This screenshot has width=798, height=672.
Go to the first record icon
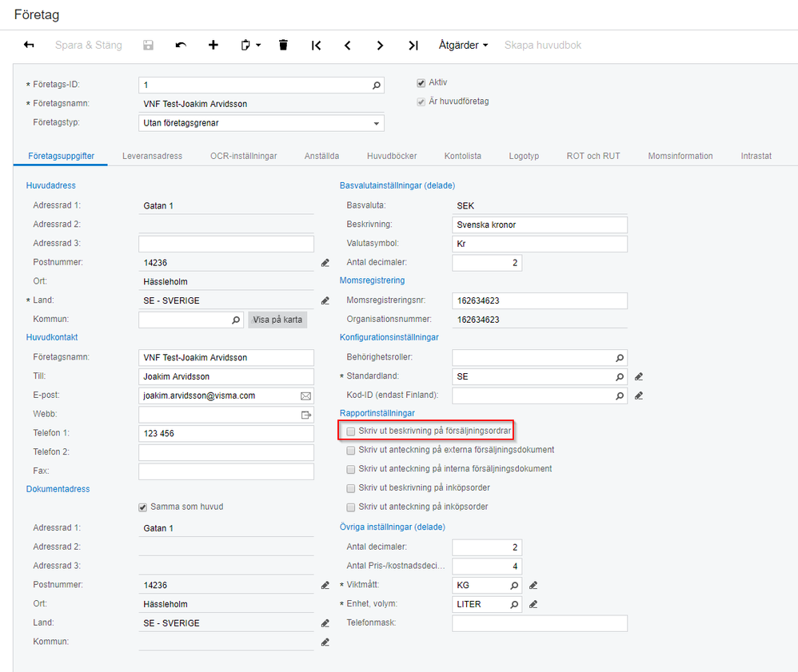(x=317, y=46)
